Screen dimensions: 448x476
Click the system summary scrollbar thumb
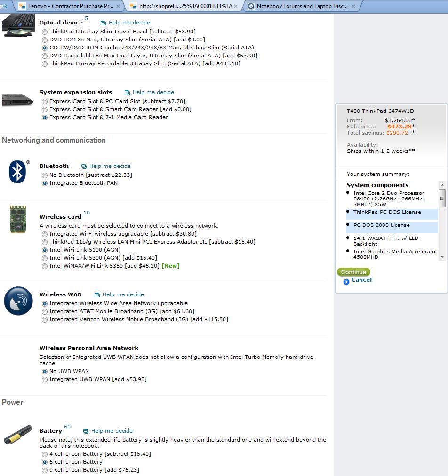pos(442,198)
